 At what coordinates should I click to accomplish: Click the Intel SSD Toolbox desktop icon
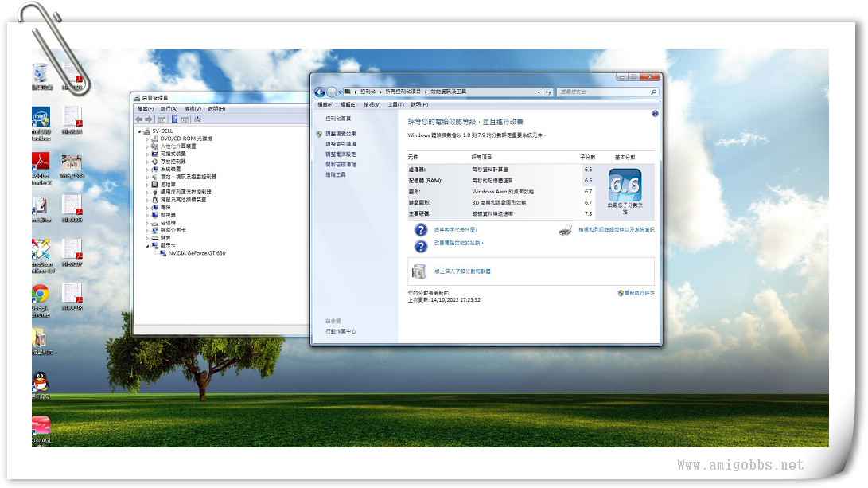click(41, 119)
